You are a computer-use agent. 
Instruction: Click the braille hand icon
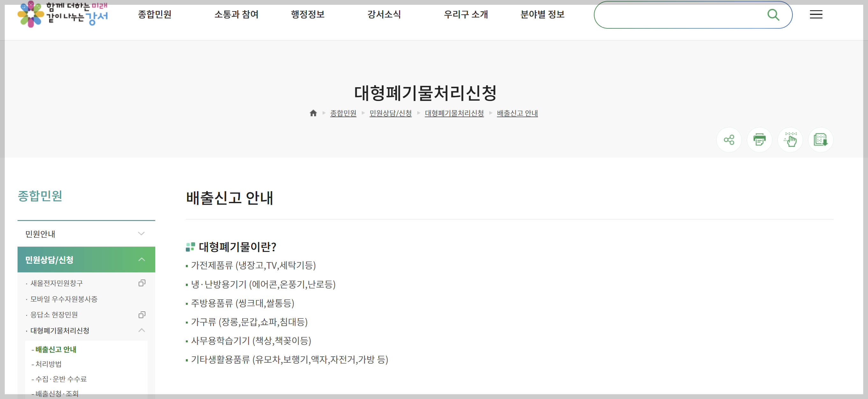tap(790, 140)
